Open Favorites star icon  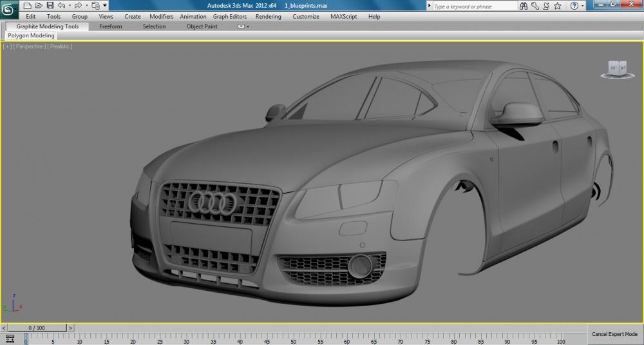point(557,6)
